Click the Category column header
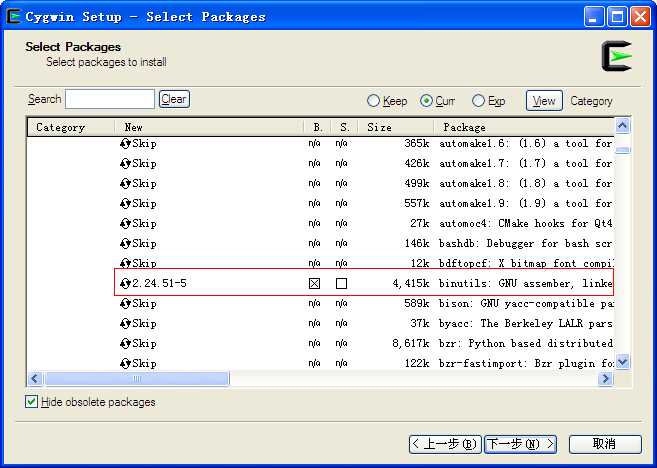Image resolution: width=657 pixels, height=468 pixels. tap(70, 127)
